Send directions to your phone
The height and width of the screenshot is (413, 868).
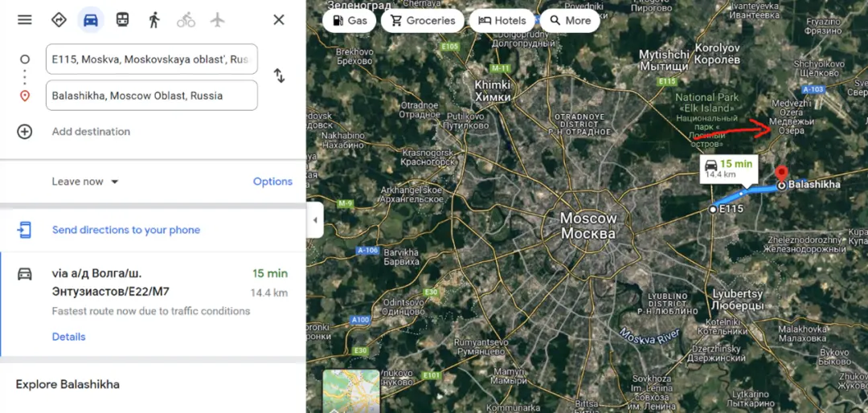click(x=125, y=230)
